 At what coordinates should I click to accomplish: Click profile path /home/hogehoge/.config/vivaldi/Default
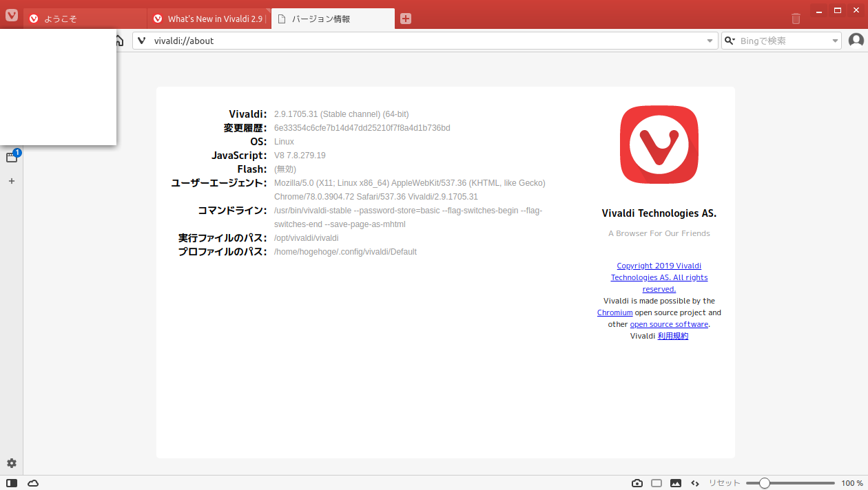coord(345,252)
